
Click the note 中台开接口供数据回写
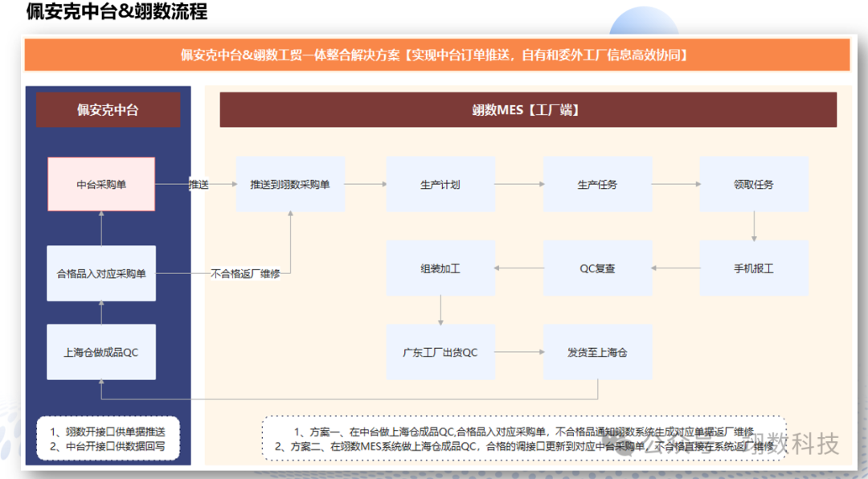(108, 446)
